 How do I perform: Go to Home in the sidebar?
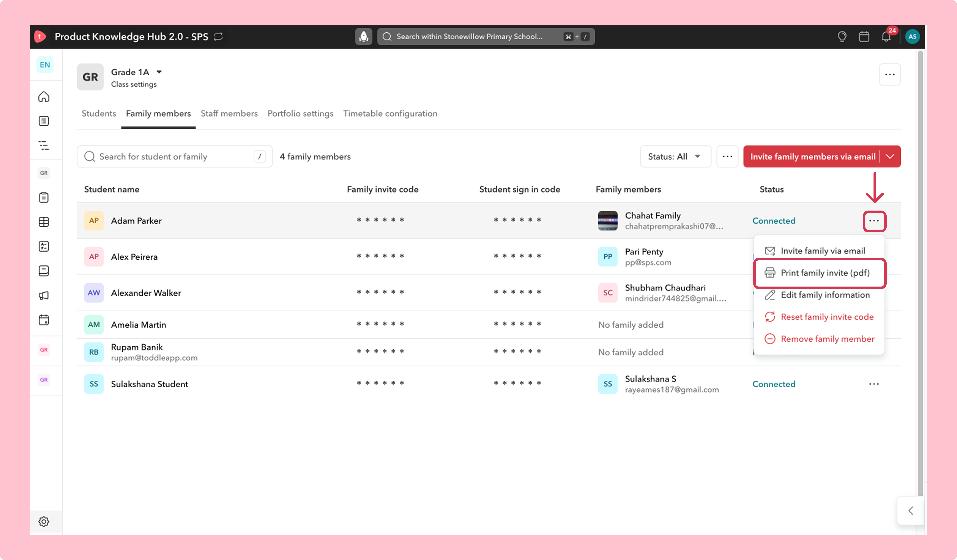[x=44, y=97]
